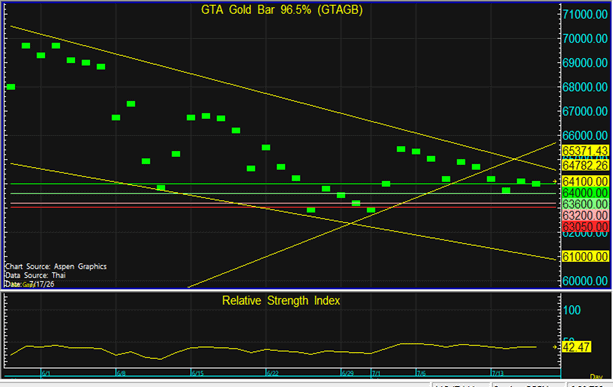This screenshot has height=387, width=613.
Task: Click the light green 63600.00 label
Action: point(585,204)
